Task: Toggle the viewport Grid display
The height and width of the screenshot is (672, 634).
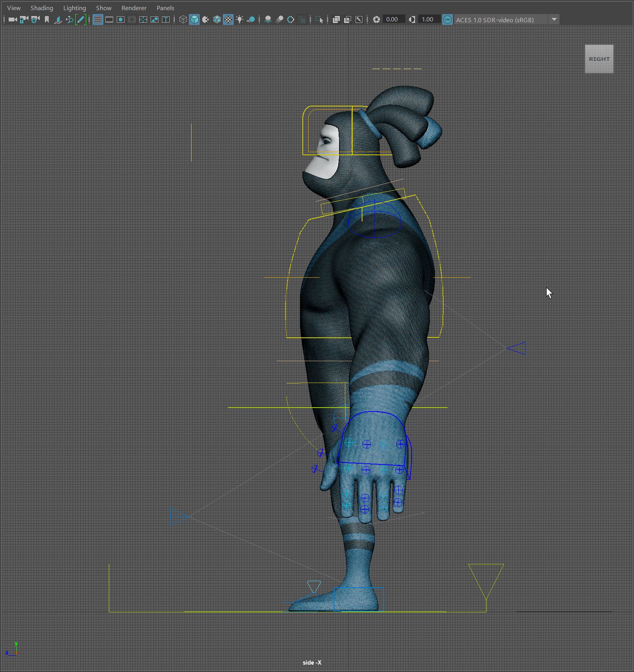Action: pos(98,20)
